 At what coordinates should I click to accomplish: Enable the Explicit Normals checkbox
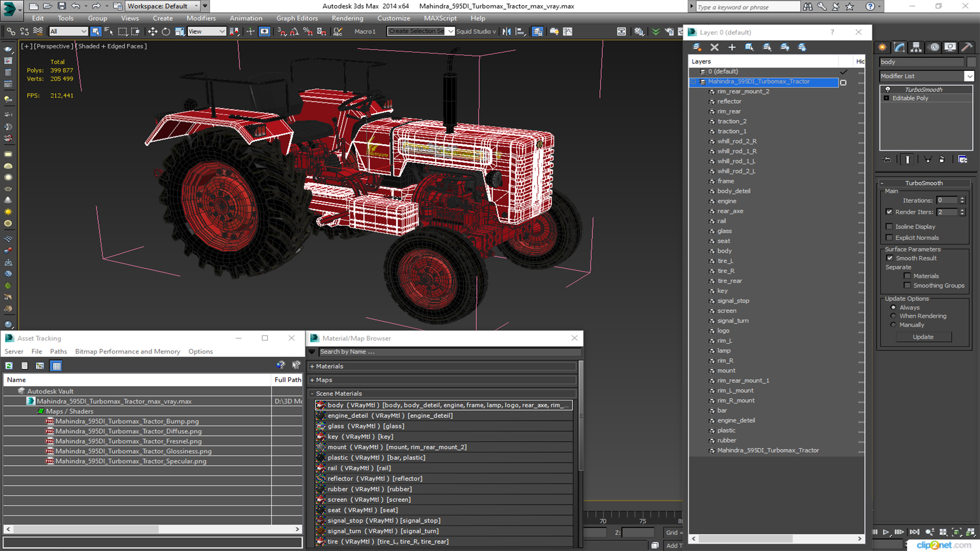click(889, 238)
